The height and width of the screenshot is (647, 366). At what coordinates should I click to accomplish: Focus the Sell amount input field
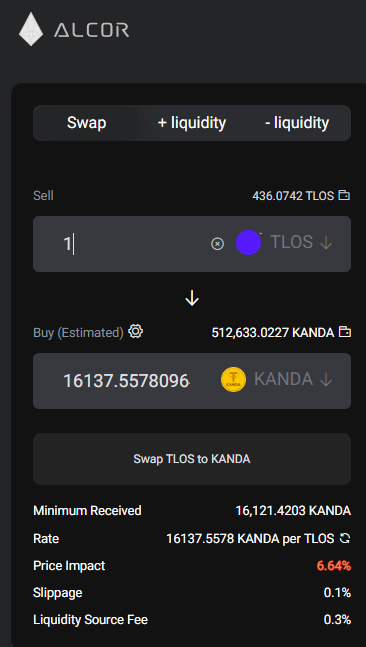coord(134,244)
